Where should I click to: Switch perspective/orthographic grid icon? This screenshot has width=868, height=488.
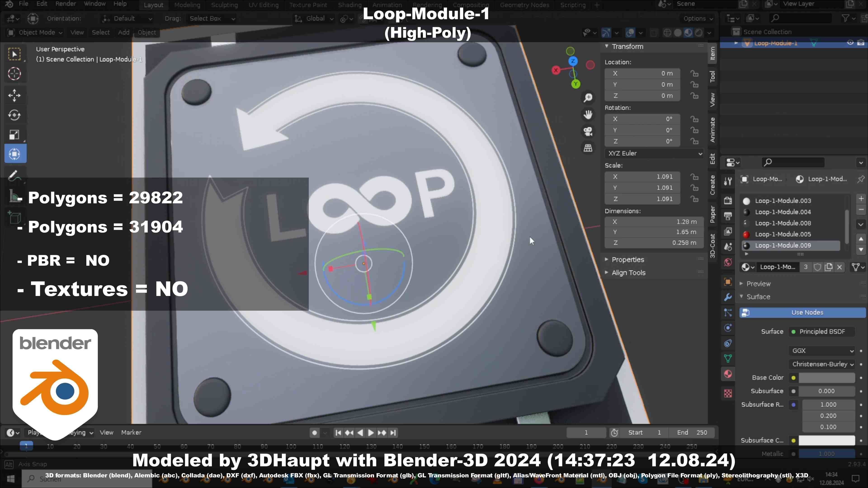pyautogui.click(x=588, y=148)
